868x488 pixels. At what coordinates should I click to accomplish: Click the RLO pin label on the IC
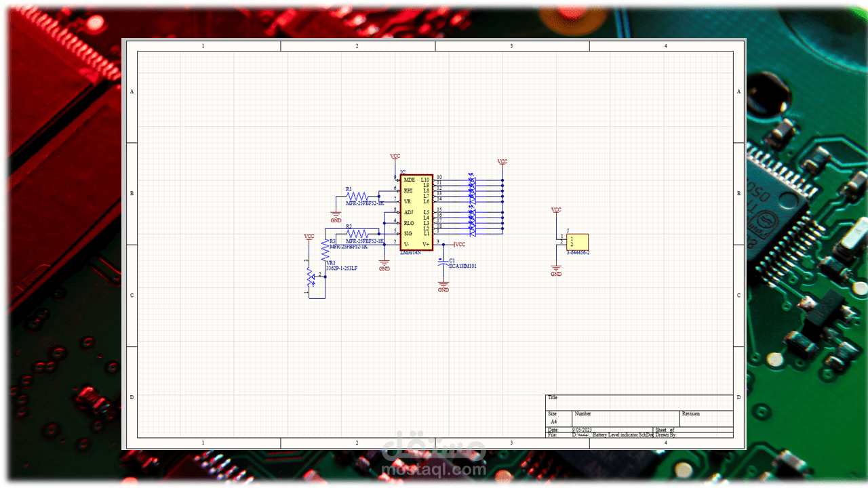coord(409,223)
